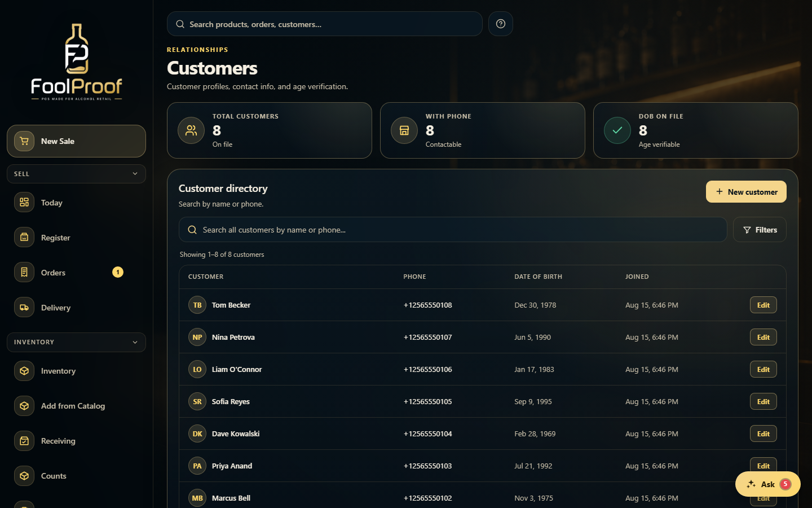Edit Nina Petrova's record

pos(764,337)
